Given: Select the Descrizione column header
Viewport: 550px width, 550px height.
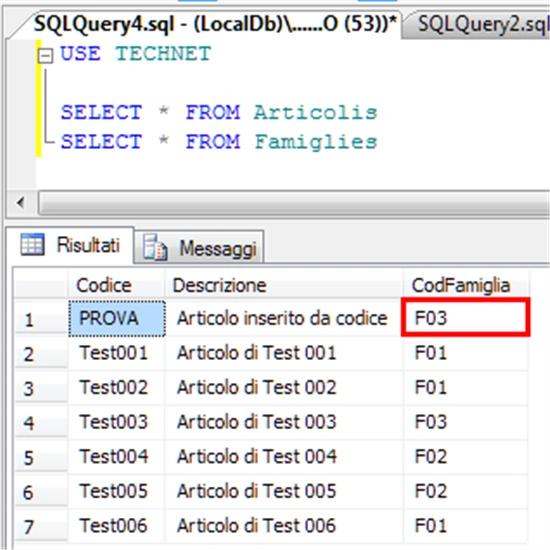Looking at the screenshot, I should coord(284,285).
